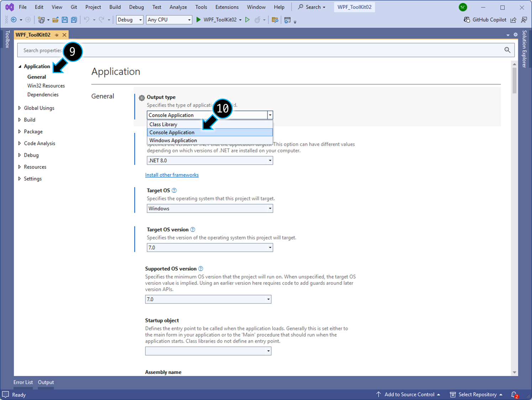This screenshot has height=400, width=532.
Task: Expand the Package section
Action: coord(20,132)
